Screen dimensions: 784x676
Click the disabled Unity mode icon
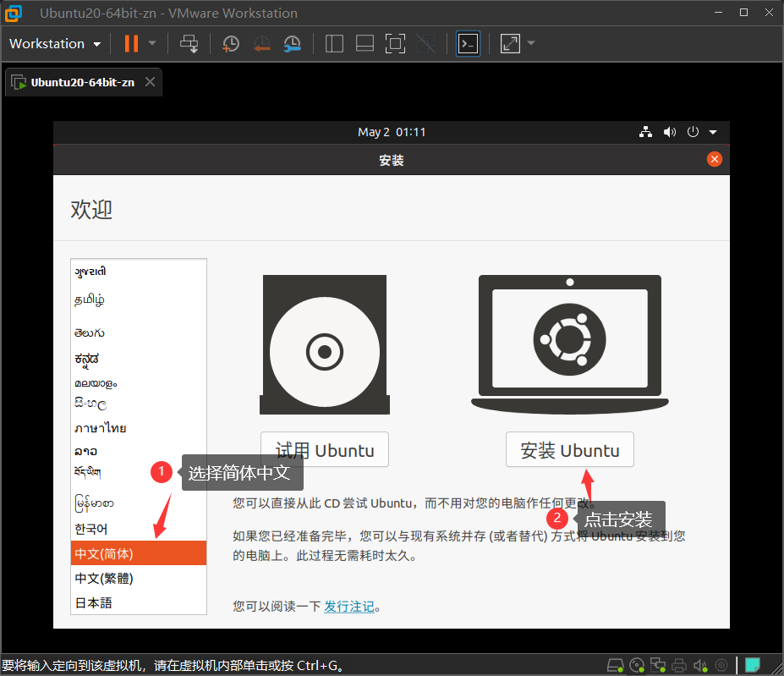point(425,43)
